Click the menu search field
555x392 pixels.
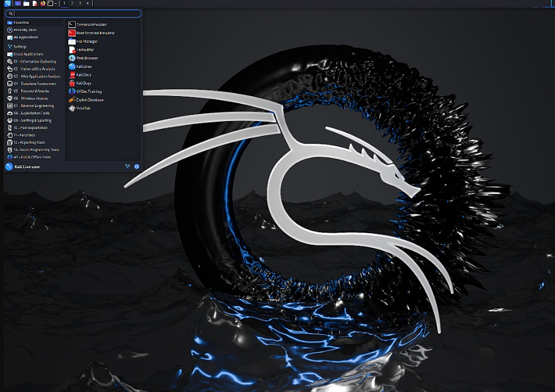click(x=73, y=13)
